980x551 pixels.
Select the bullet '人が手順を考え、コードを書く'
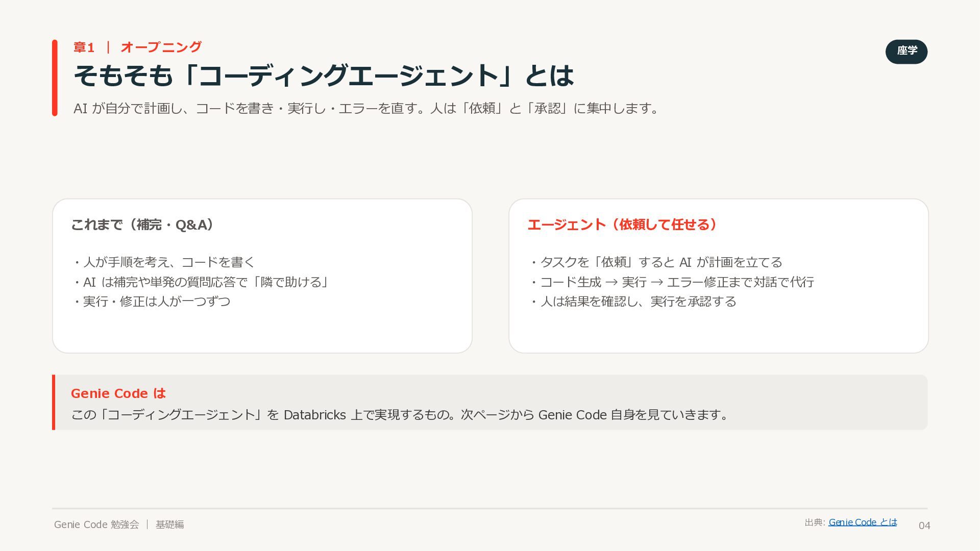[163, 262]
